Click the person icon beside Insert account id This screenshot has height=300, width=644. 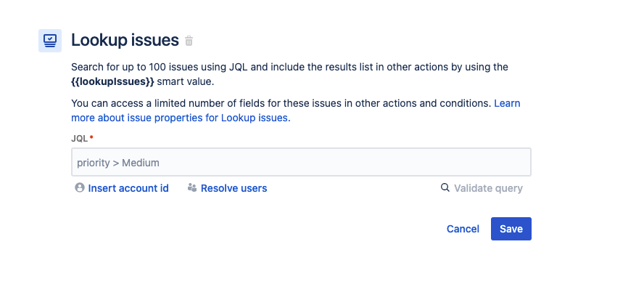point(80,188)
